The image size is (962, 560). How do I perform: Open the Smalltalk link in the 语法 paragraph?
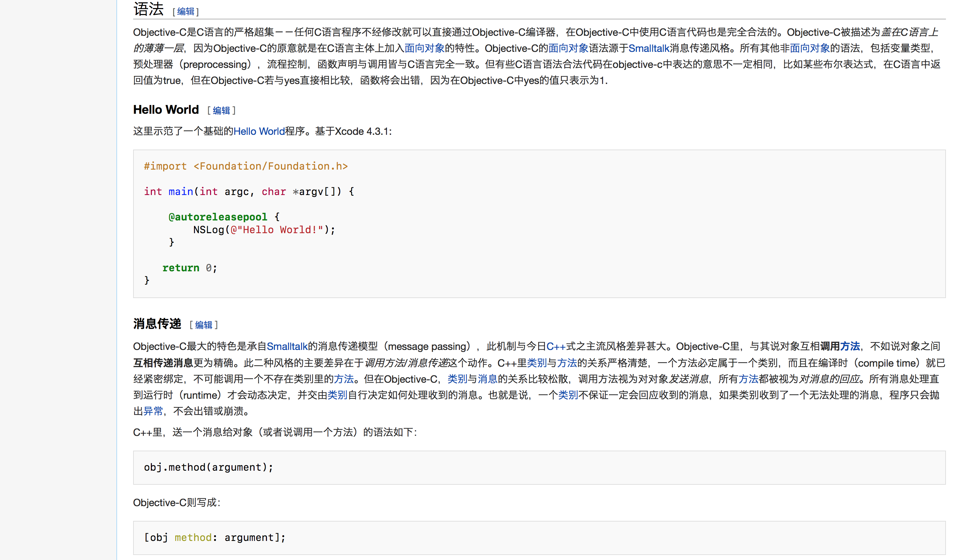[x=648, y=49]
